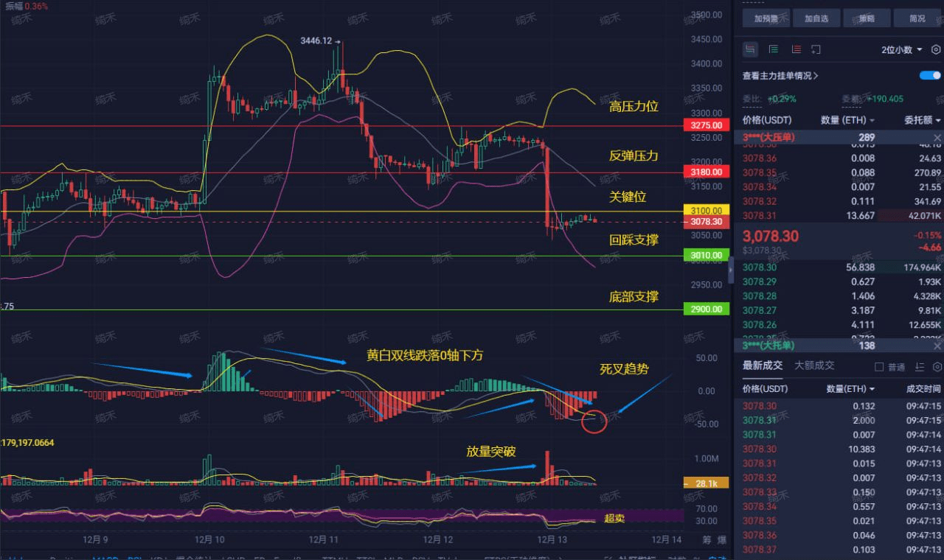
Task: Switch to the asks-only red order book icon
Action: pyautogui.click(x=796, y=49)
